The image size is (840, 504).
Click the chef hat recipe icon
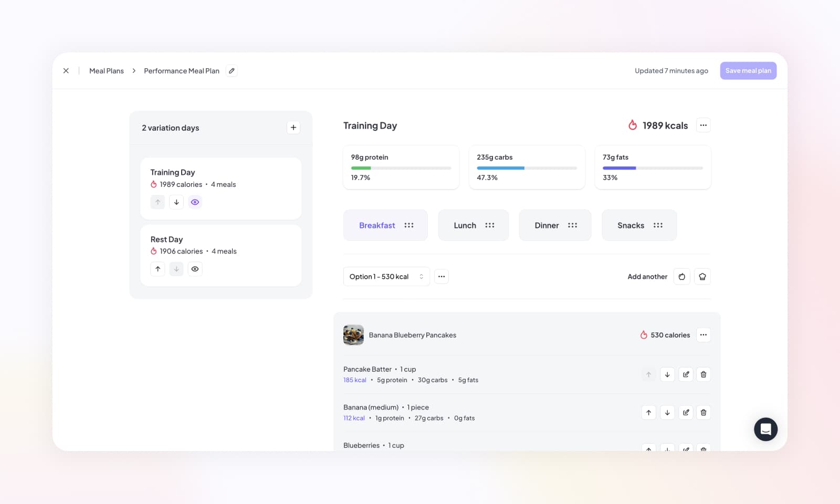click(702, 277)
